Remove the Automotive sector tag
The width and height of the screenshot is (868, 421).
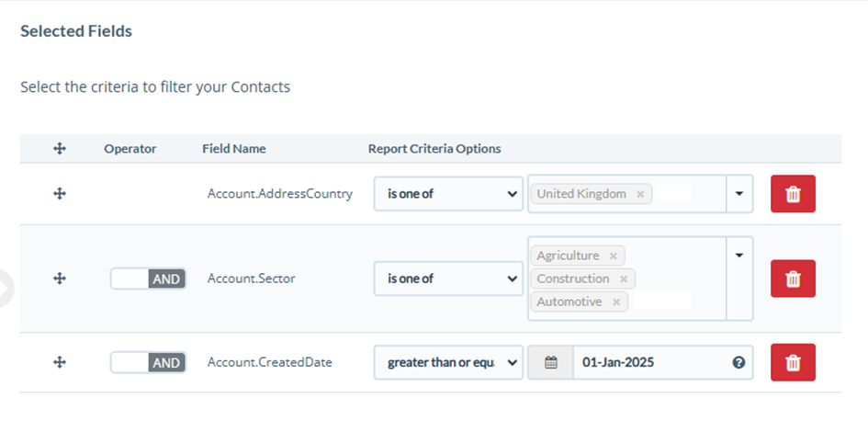point(616,302)
